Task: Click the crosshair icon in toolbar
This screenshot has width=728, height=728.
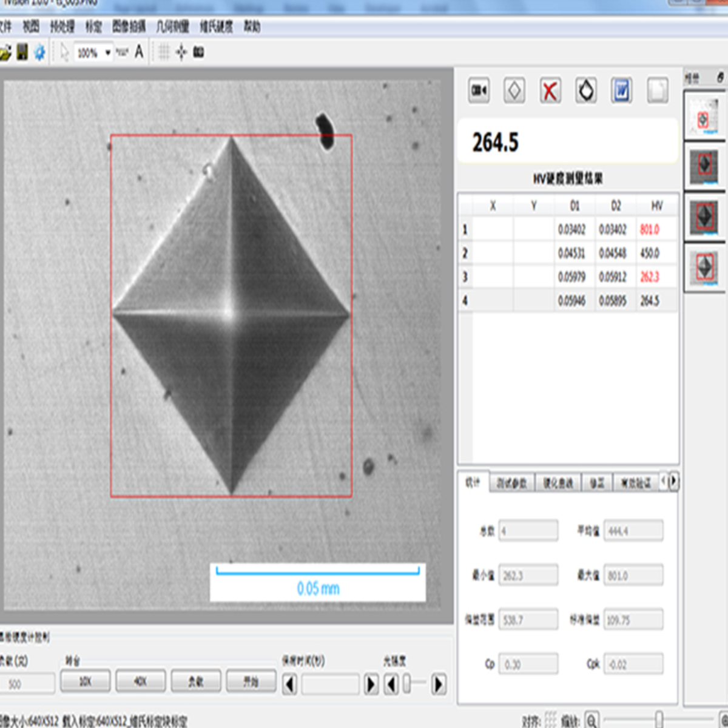Action: click(x=181, y=52)
